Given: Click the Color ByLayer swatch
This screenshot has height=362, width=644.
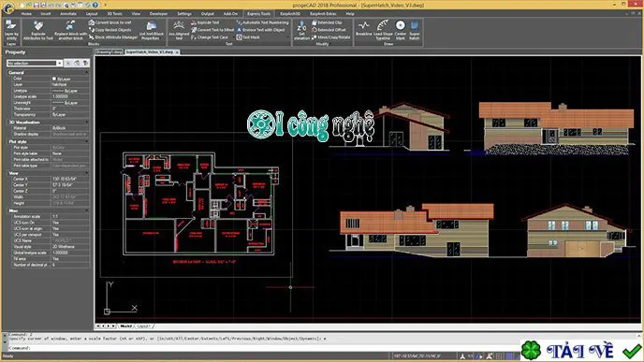Looking at the screenshot, I should [x=53, y=79].
